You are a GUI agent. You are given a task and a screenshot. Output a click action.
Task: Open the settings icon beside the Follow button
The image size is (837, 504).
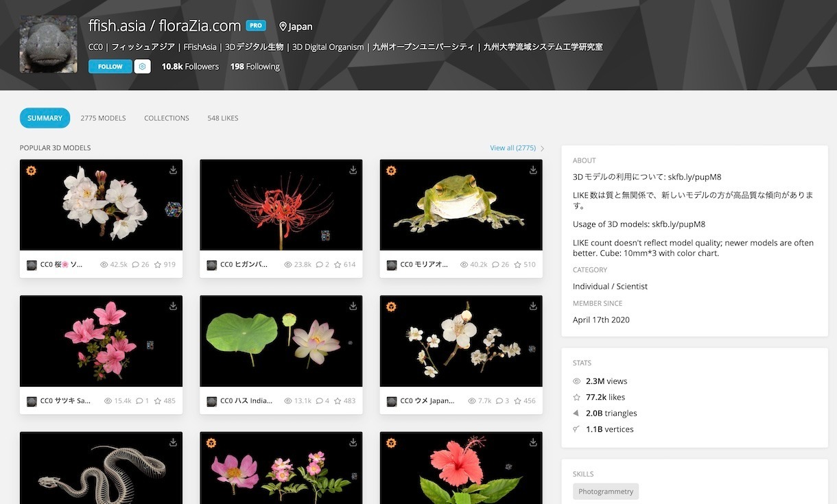tap(142, 67)
